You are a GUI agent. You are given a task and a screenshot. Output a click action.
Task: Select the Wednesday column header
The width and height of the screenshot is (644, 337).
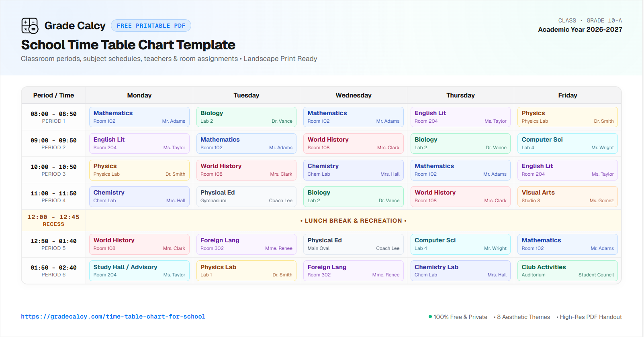click(x=354, y=95)
